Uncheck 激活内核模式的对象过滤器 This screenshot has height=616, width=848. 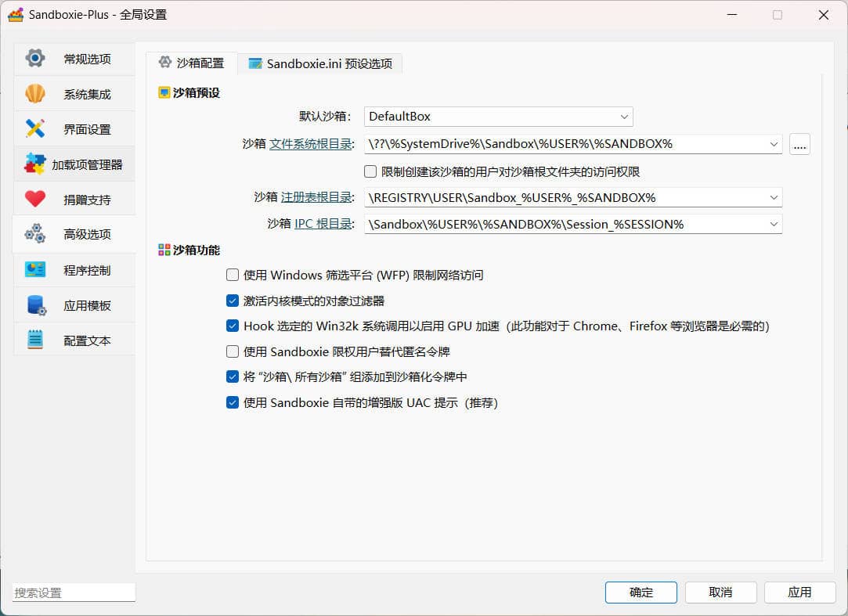233,301
